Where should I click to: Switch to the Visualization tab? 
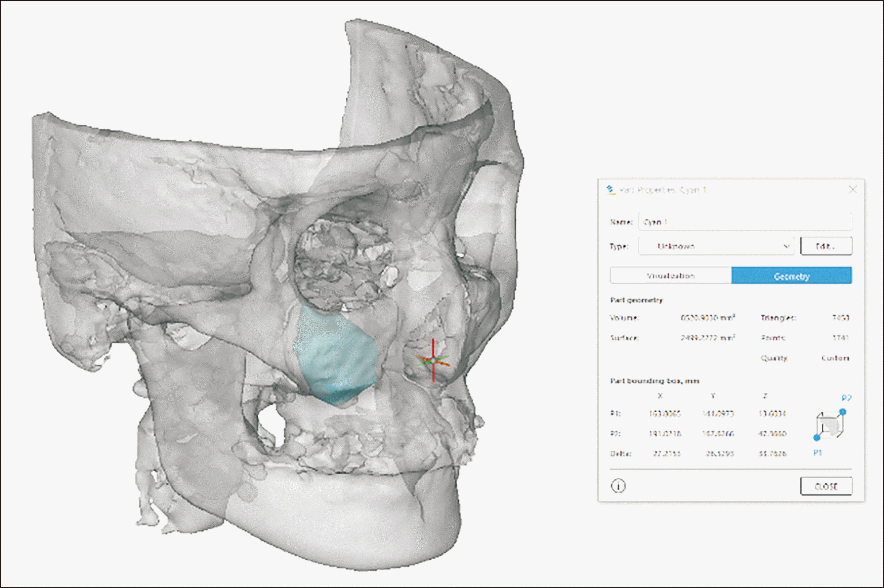coord(671,276)
